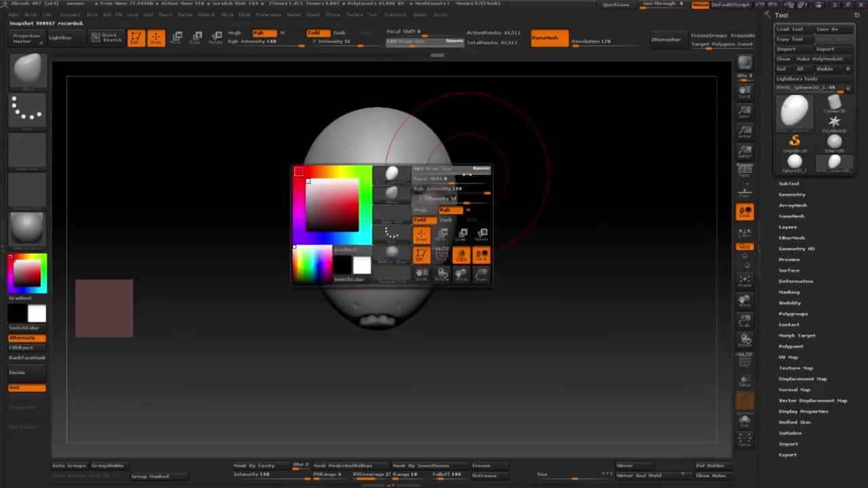Open the Alpha menu in menu bar
The height and width of the screenshot is (488, 868).
point(14,14)
